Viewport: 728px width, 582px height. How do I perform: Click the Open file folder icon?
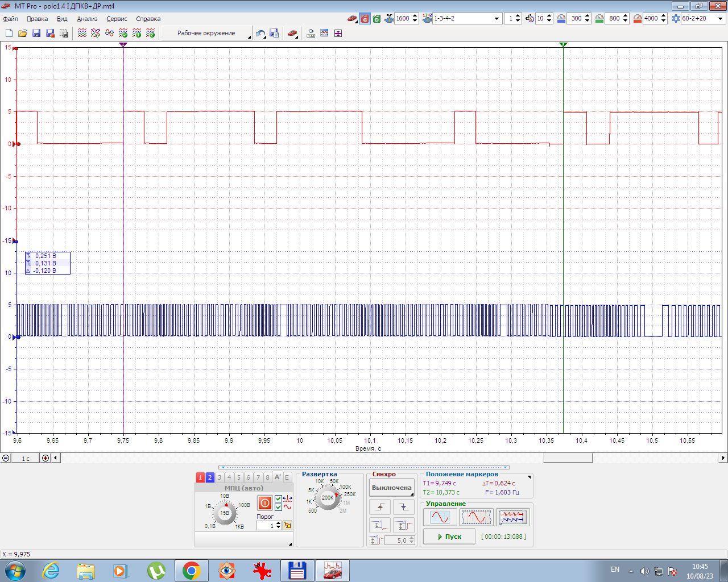click(x=23, y=34)
